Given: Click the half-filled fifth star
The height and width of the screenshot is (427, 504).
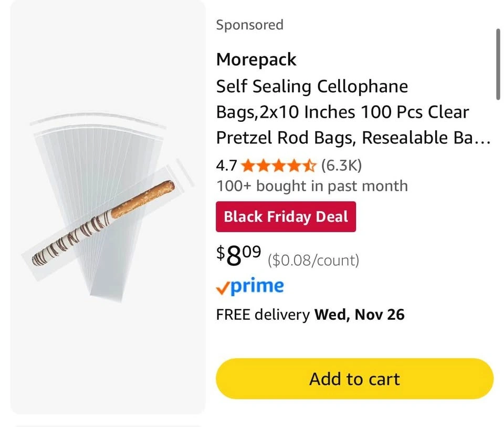Looking at the screenshot, I should coord(310,166).
